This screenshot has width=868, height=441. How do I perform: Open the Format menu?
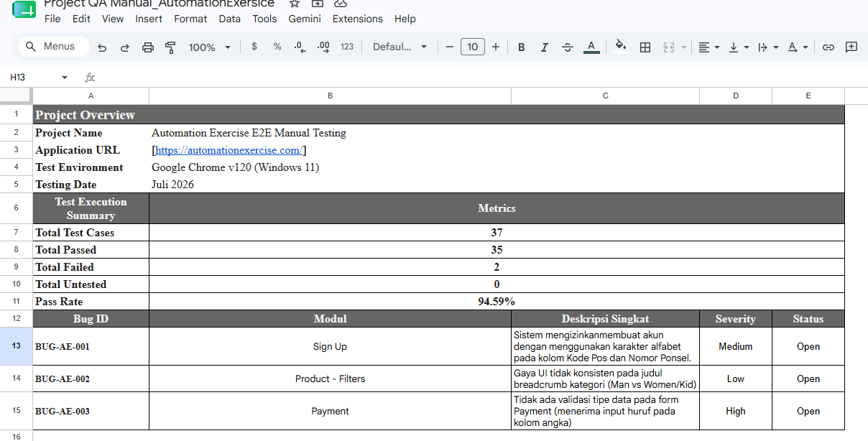coord(190,19)
